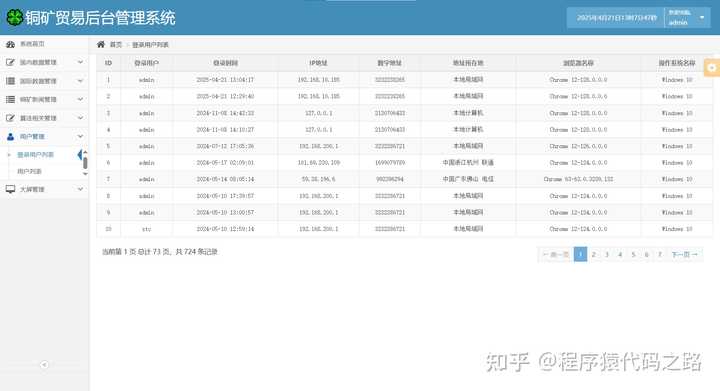
Task: Click the sidebar submenu scrollbar thumb
Action: (x=85, y=162)
